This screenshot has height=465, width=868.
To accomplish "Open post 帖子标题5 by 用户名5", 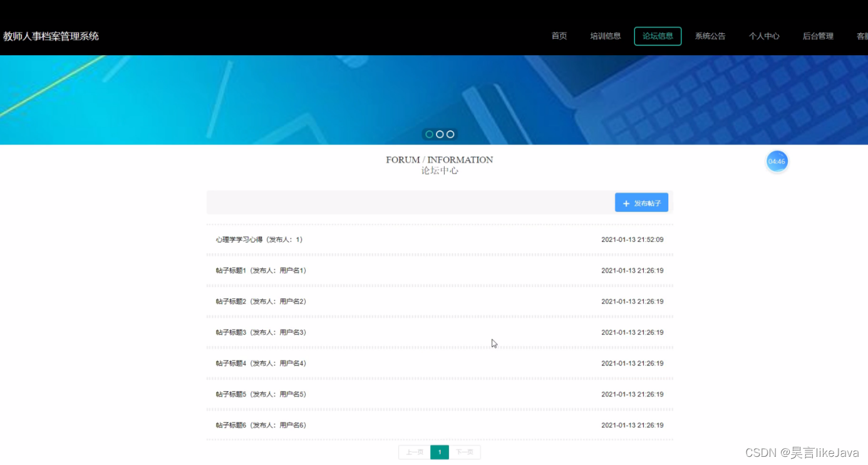I will pos(440,394).
